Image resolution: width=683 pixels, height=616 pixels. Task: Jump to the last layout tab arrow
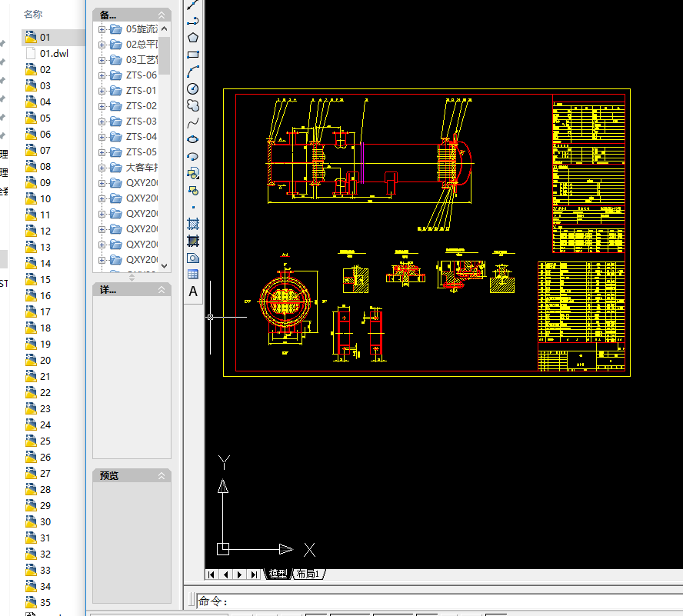pos(254,574)
